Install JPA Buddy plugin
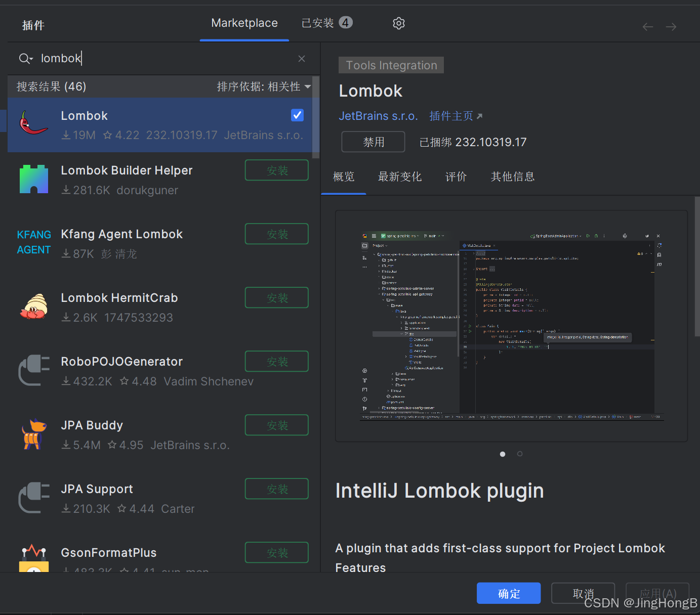The width and height of the screenshot is (700, 615). [277, 425]
